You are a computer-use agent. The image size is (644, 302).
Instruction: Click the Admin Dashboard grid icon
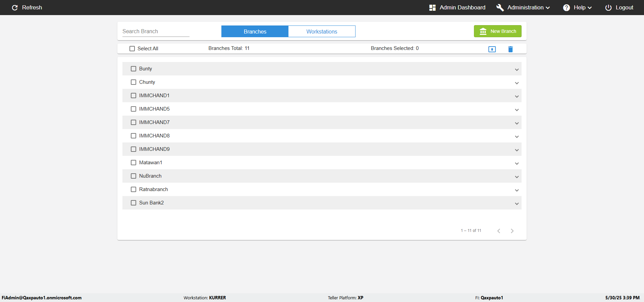click(x=432, y=8)
